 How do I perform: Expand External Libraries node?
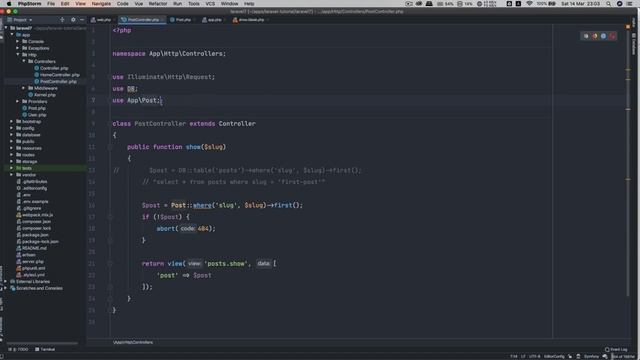[x=6, y=282]
